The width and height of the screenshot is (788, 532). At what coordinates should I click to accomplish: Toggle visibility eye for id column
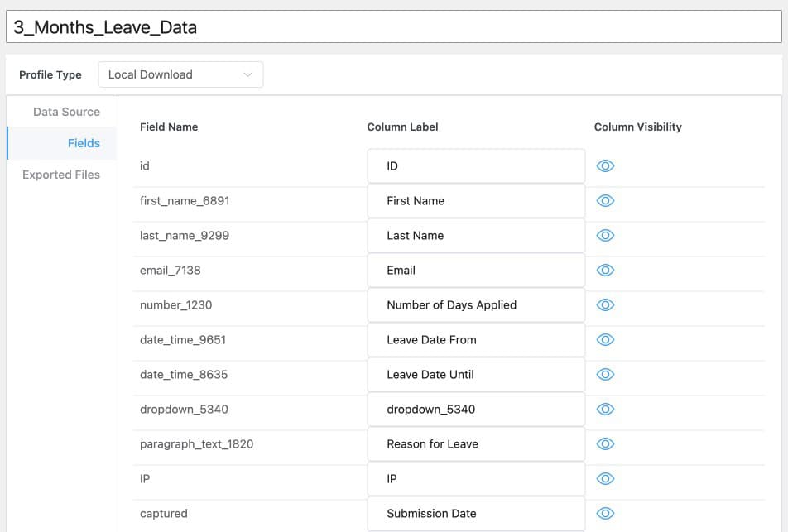tap(605, 165)
